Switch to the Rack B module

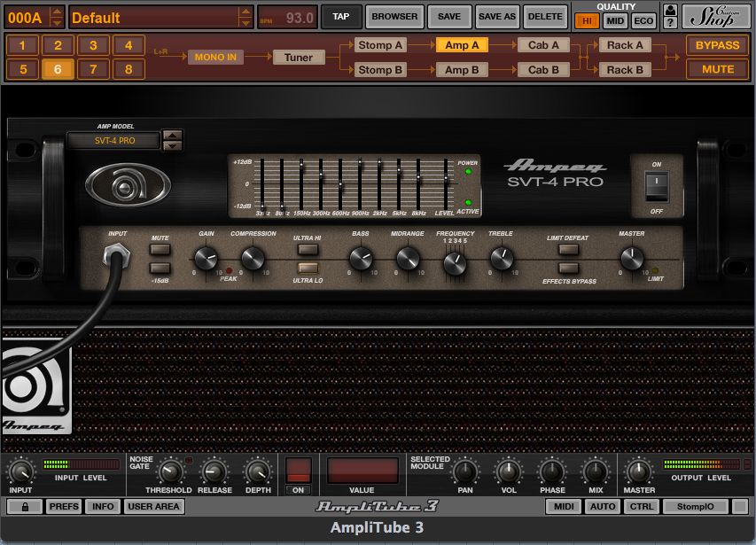[x=625, y=70]
